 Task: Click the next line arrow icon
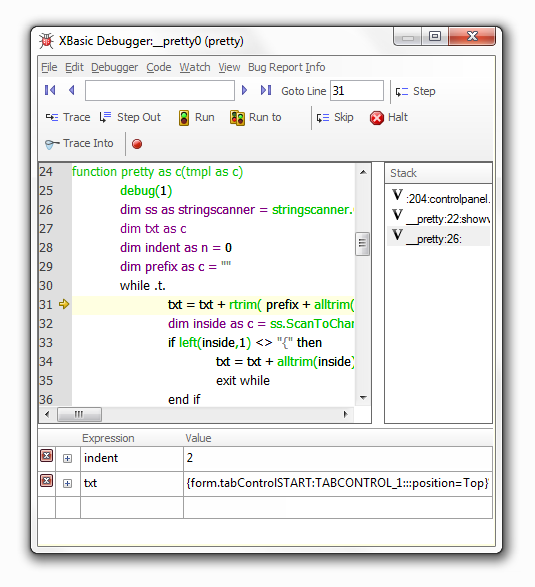[x=244, y=90]
